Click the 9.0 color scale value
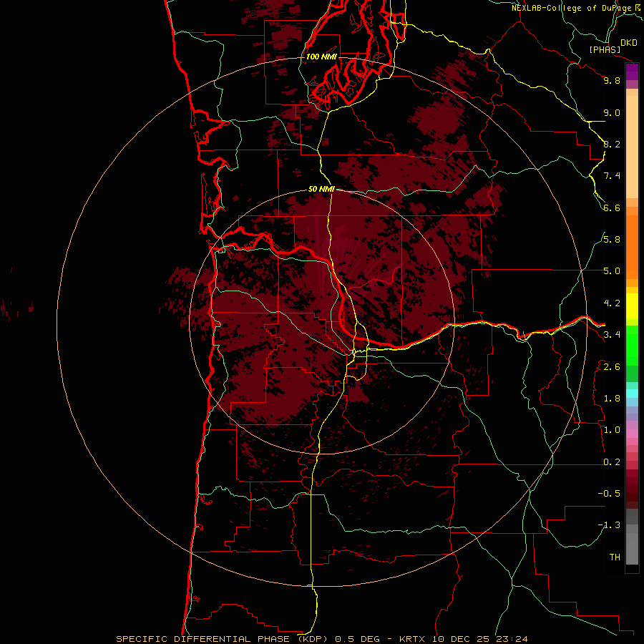Image resolution: width=644 pixels, height=644 pixels. 612,112
